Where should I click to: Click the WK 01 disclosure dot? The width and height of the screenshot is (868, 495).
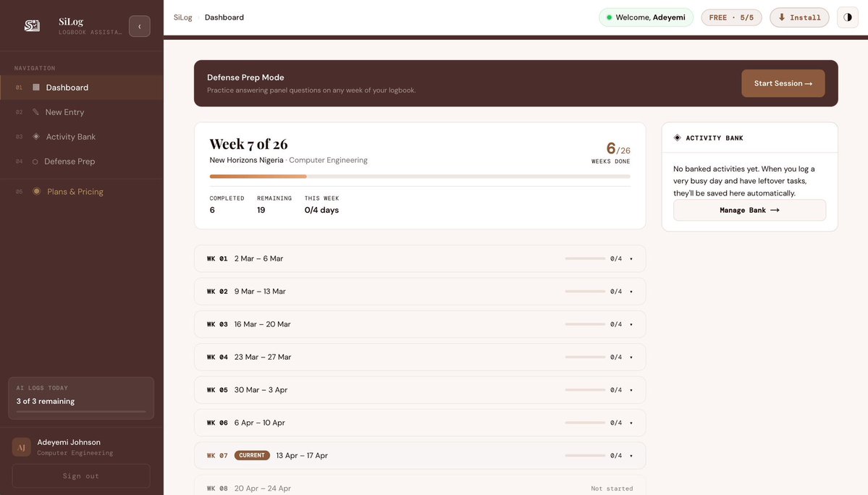(x=631, y=259)
